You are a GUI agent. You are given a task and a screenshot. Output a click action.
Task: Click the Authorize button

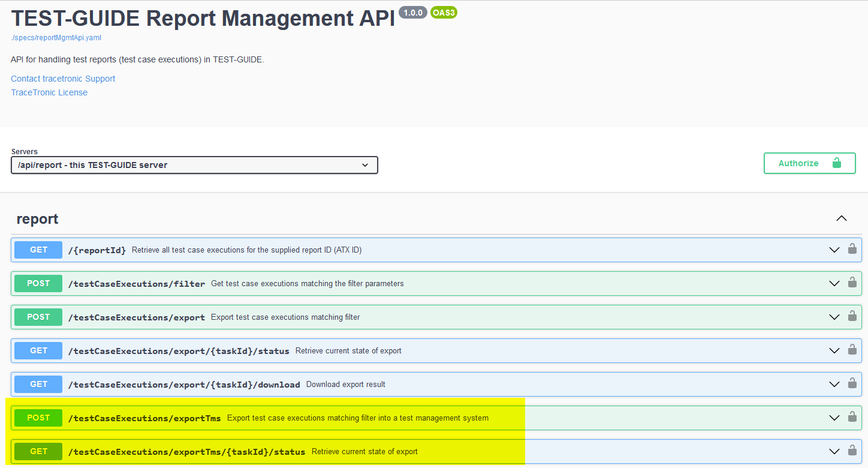click(x=809, y=163)
